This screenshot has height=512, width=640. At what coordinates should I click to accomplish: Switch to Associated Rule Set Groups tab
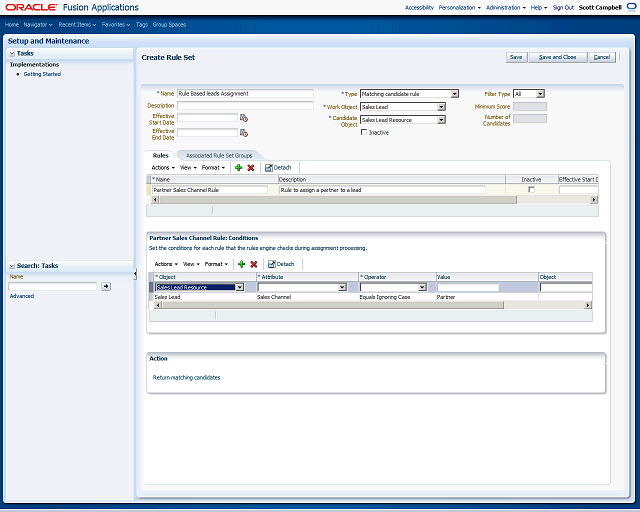tap(219, 156)
